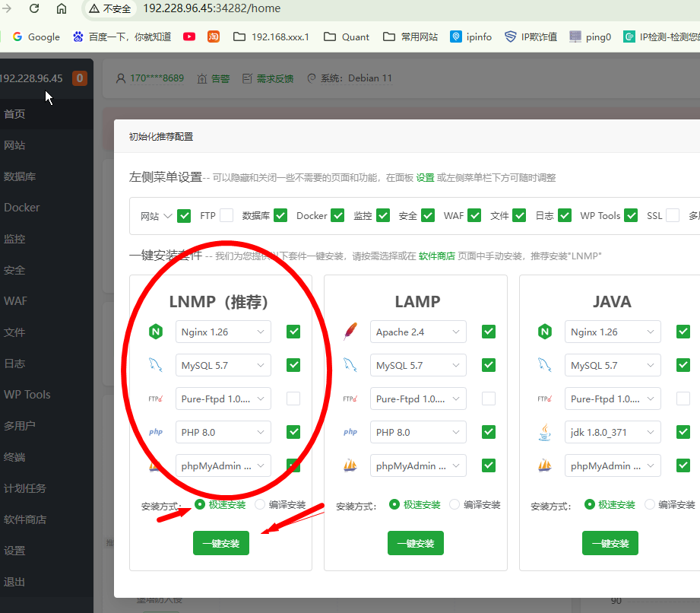This screenshot has height=613, width=700.
Task: Open the ipinfo bookmark
Action: (x=471, y=37)
